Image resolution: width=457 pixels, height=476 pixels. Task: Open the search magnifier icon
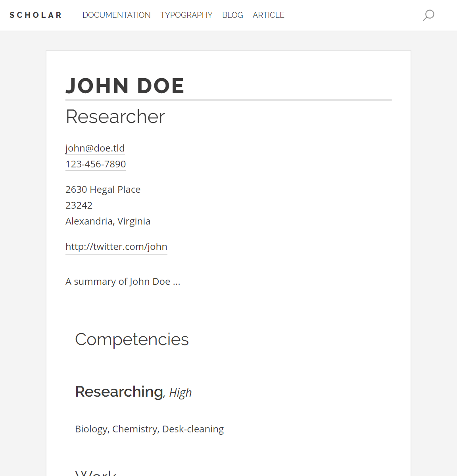tap(428, 15)
